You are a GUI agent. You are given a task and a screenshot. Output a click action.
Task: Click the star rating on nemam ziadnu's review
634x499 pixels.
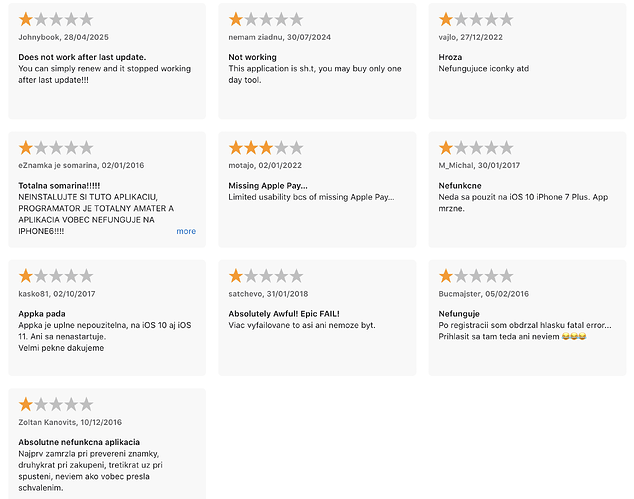point(266,19)
